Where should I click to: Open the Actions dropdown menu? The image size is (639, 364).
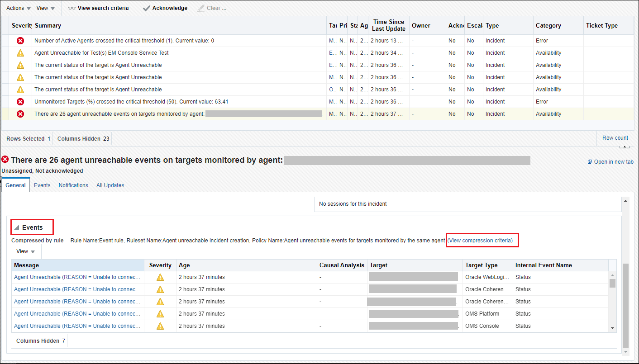click(19, 8)
